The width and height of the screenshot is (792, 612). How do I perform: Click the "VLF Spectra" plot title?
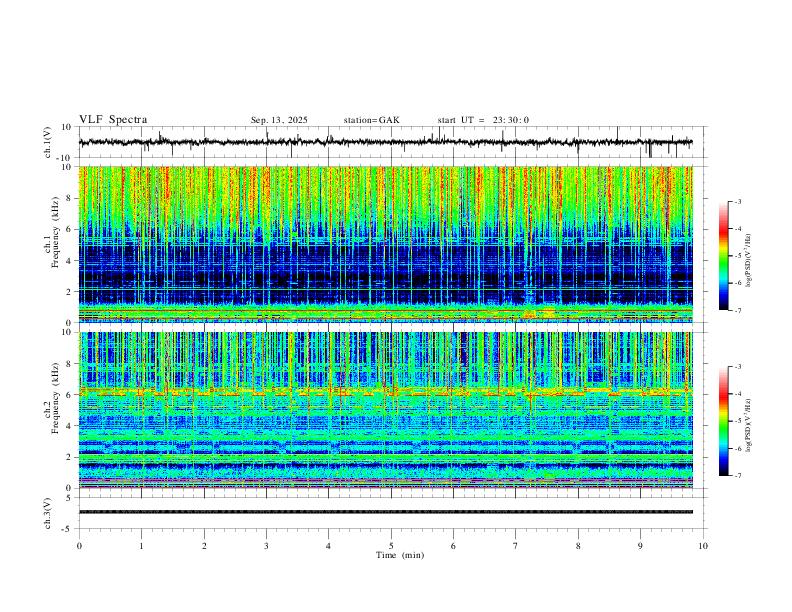point(113,120)
